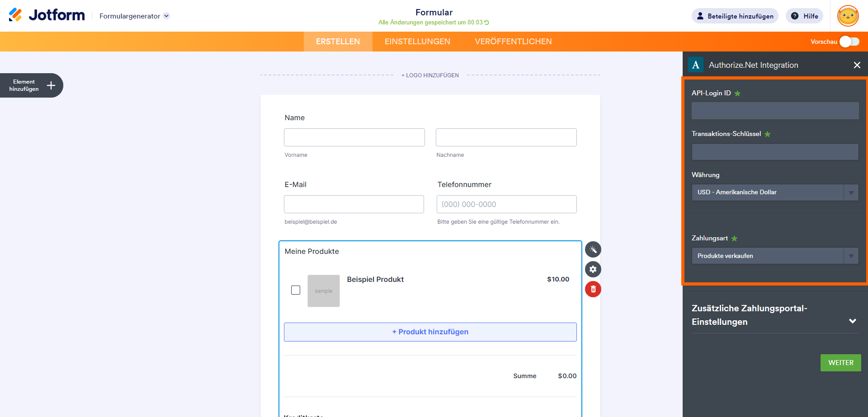Click the Formular title
This screenshot has height=417, width=868.
[434, 13]
